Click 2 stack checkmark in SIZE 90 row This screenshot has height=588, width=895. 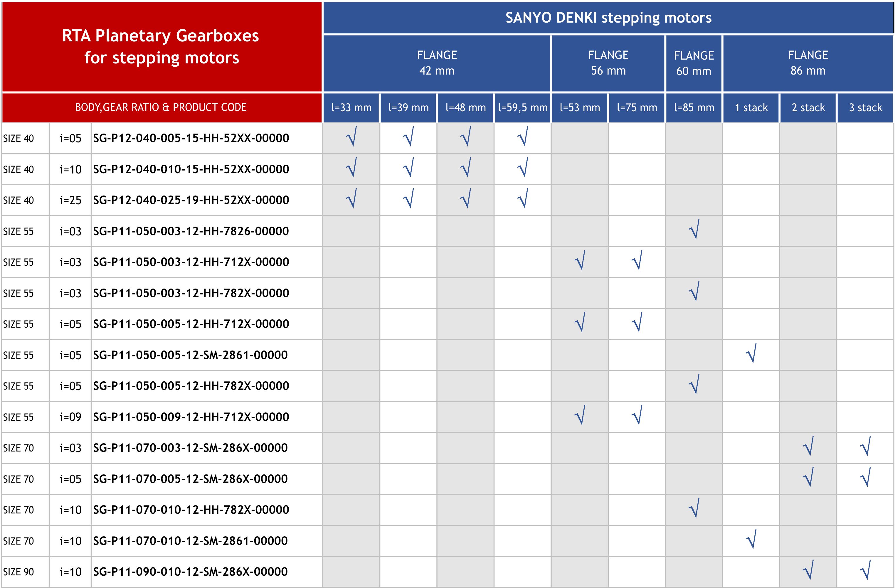(808, 570)
